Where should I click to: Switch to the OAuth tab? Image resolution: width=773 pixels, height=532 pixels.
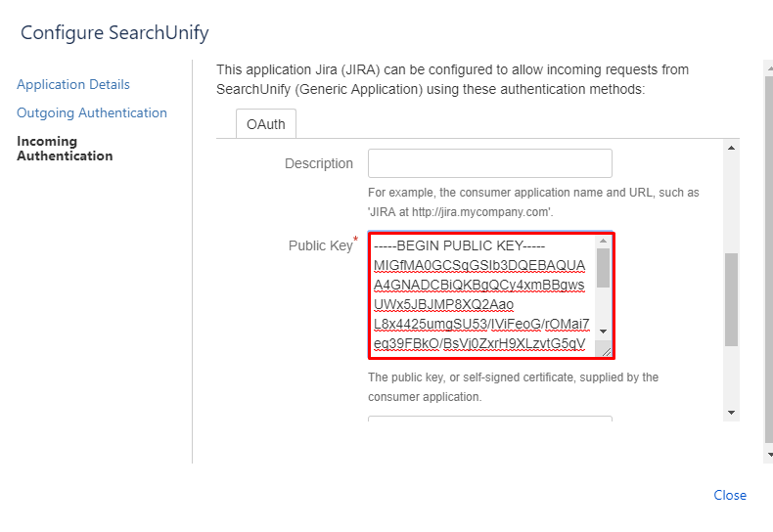tap(266, 124)
